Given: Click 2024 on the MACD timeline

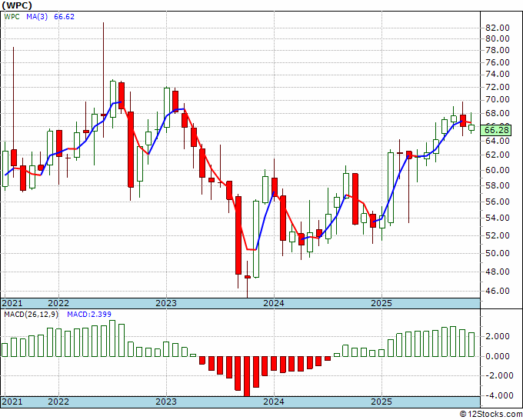Looking at the screenshot, I should (274, 402).
